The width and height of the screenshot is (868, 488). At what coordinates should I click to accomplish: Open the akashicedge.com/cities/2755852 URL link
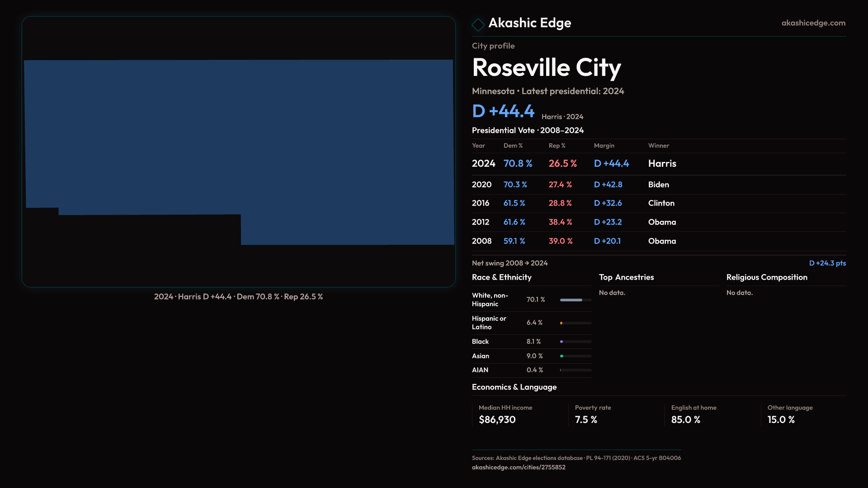(519, 467)
